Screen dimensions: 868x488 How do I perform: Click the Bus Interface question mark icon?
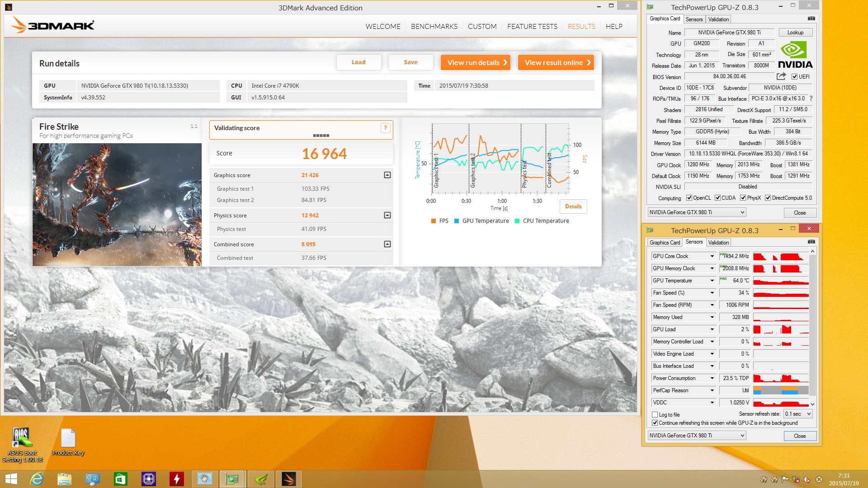(x=811, y=99)
